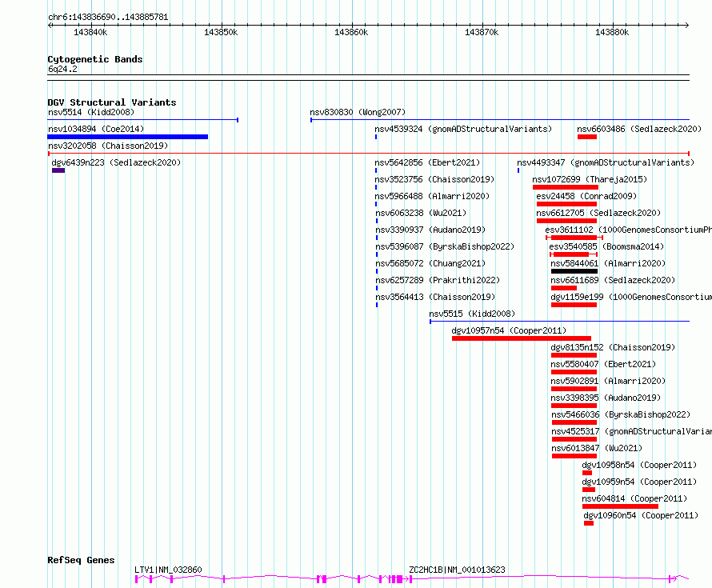Click the nsv604814 (Cooper2011) red bar
This screenshot has width=712, height=588.
[620, 506]
